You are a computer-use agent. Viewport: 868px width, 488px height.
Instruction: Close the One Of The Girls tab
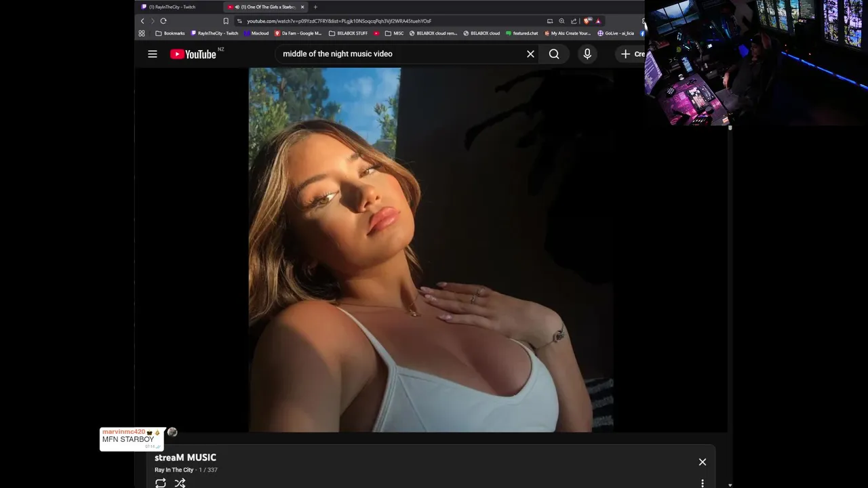(302, 7)
